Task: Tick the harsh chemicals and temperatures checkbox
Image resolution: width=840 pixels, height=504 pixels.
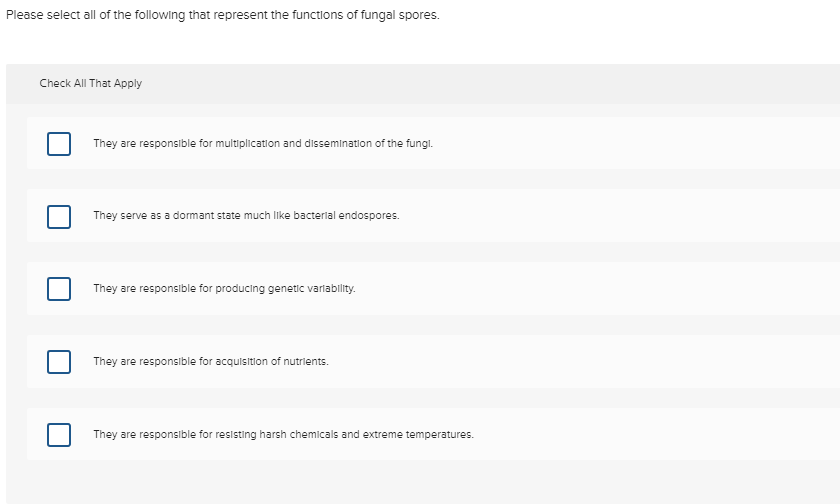Action: click(58, 435)
